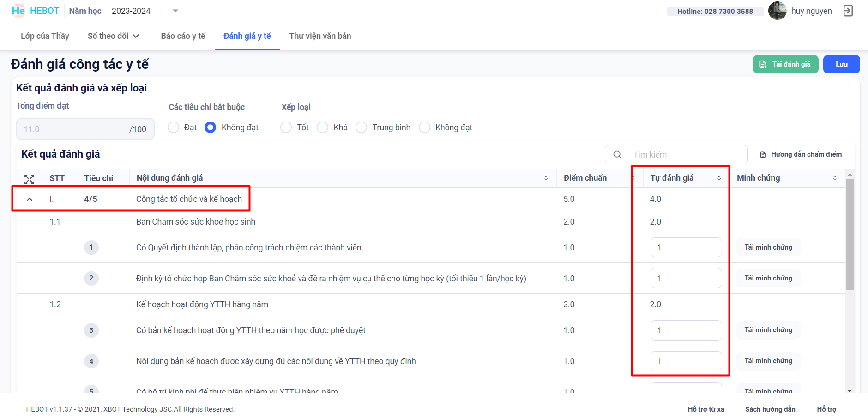Switch to the Báo cáo y tế tab
The image size is (868, 420).
[x=183, y=36]
